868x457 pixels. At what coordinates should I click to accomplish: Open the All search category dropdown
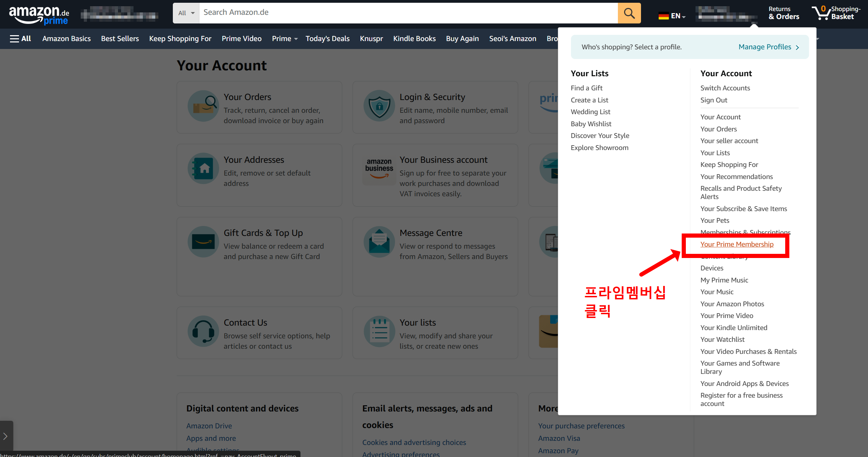coord(186,13)
